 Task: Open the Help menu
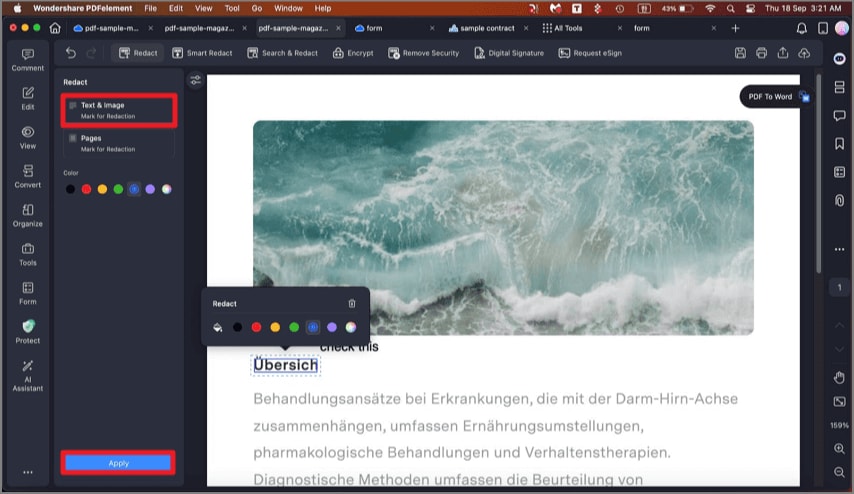(322, 8)
